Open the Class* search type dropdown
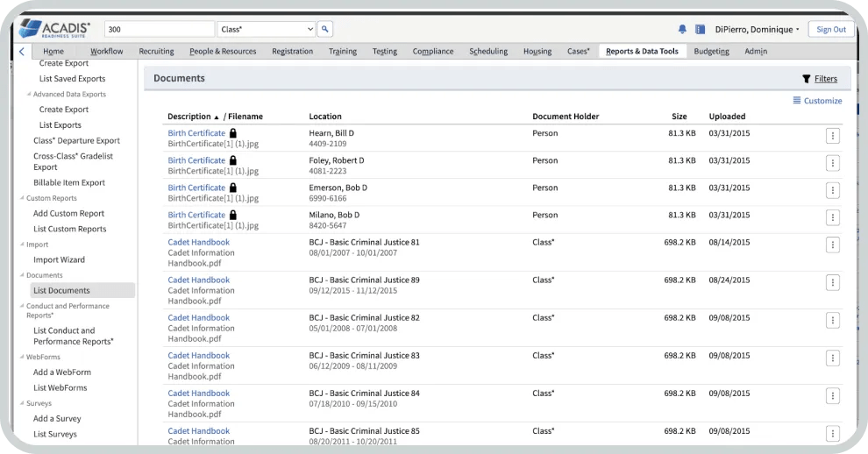 pyautogui.click(x=267, y=29)
